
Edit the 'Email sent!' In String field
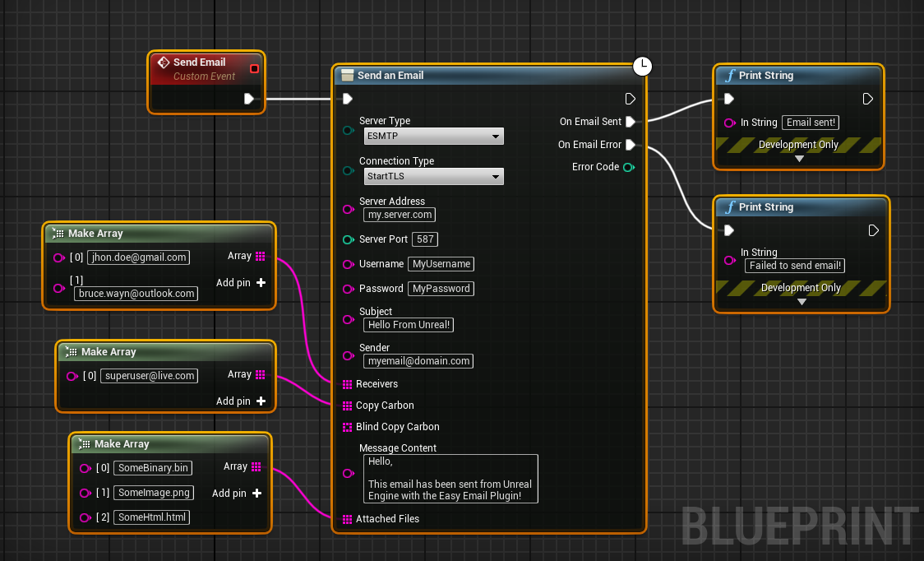point(811,123)
